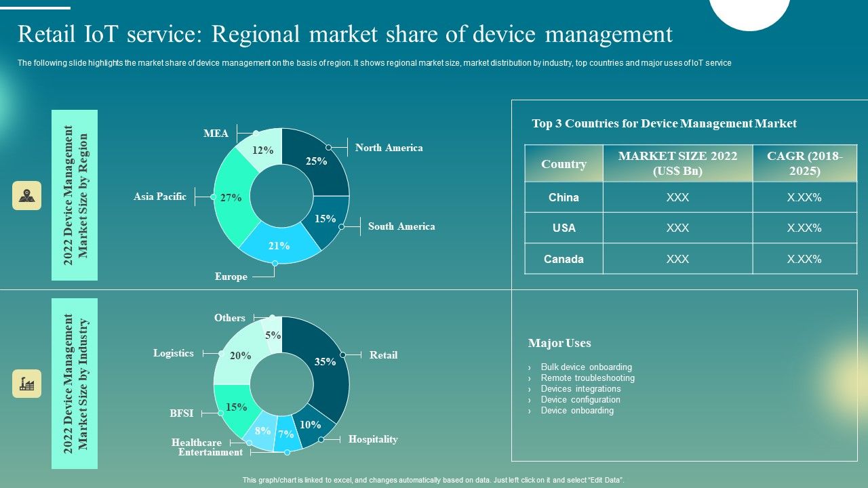868x488 pixels.
Task: Click the BFSI chart label
Action: tap(182, 413)
